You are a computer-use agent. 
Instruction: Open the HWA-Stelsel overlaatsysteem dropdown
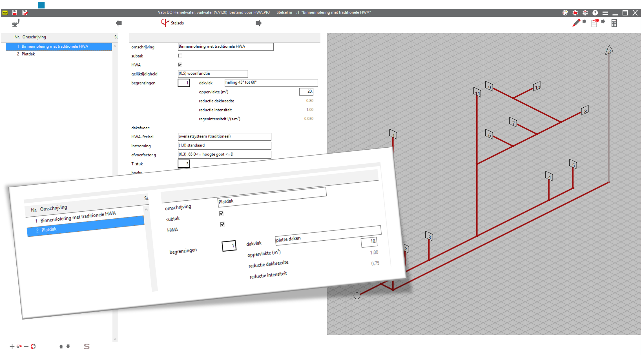pos(224,137)
